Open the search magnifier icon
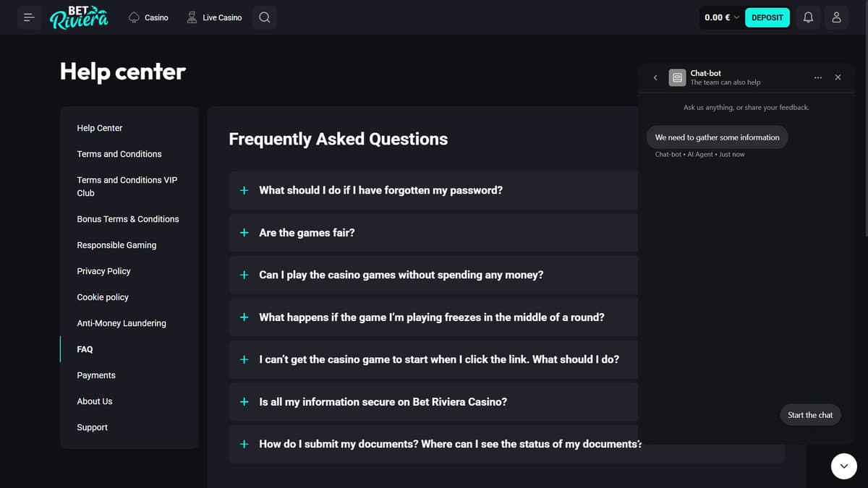Image resolution: width=868 pixels, height=488 pixels. 265,17
